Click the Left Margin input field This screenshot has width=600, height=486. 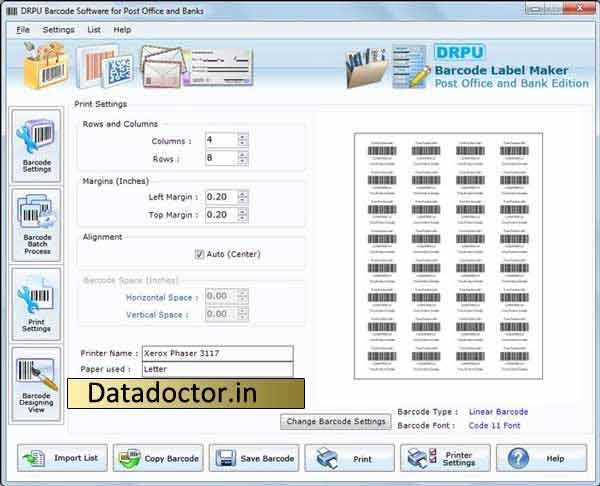click(x=222, y=197)
